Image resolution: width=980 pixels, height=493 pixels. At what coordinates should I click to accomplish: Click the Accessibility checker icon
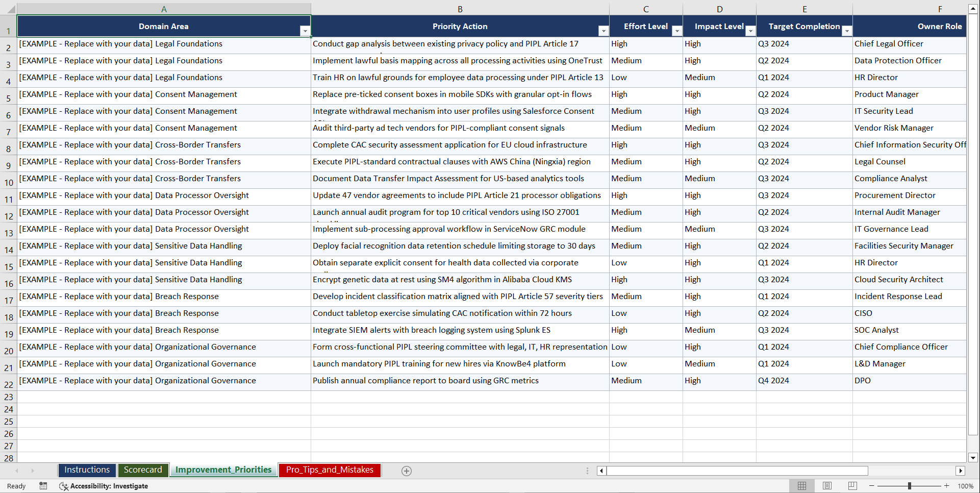pos(63,486)
